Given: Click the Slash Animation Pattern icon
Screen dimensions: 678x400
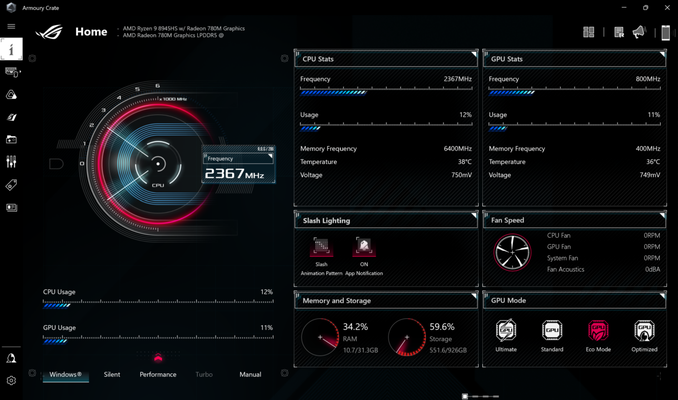Looking at the screenshot, I should tap(321, 246).
